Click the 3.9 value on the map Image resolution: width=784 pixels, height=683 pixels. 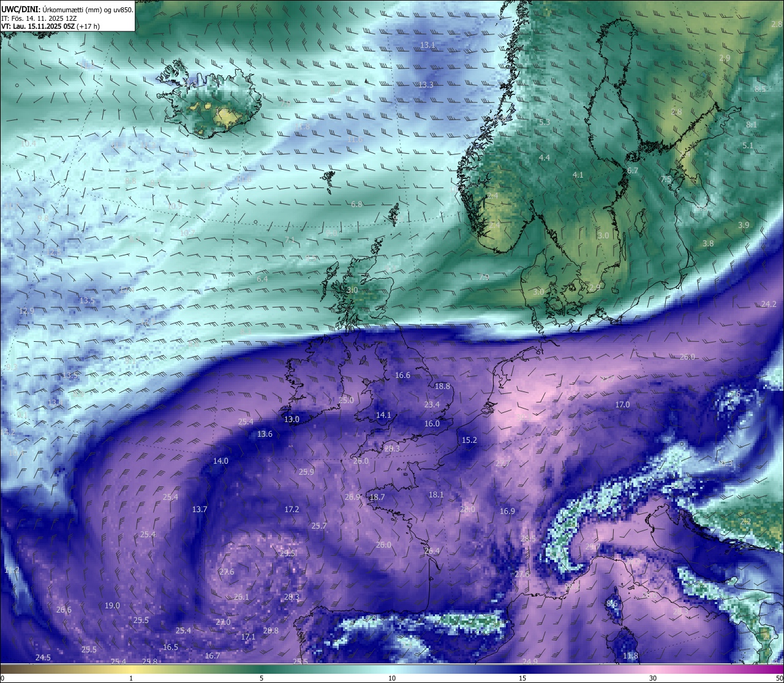(744, 225)
